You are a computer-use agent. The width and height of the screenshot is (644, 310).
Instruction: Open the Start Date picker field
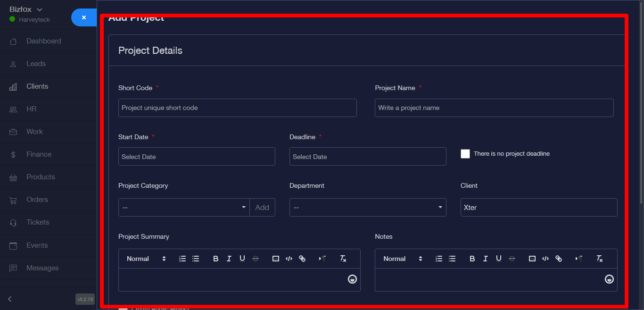tap(197, 157)
